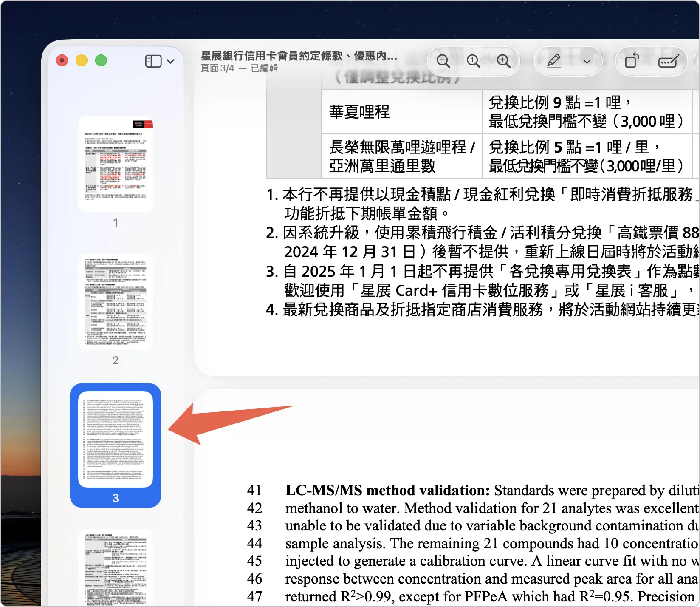Click the sidebar view toggle icon

153,61
